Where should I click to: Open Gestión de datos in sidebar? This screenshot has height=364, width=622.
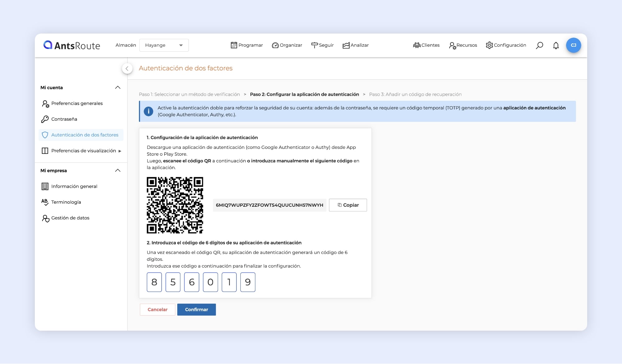70,218
